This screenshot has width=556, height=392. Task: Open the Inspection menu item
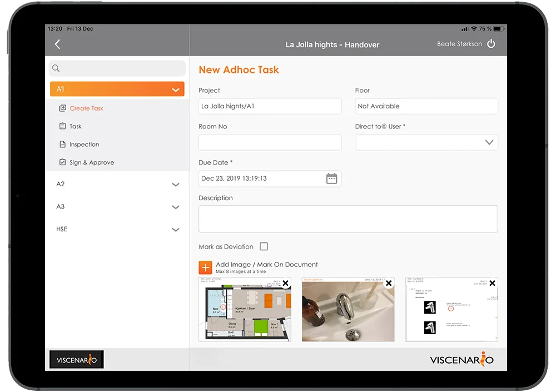(x=85, y=145)
